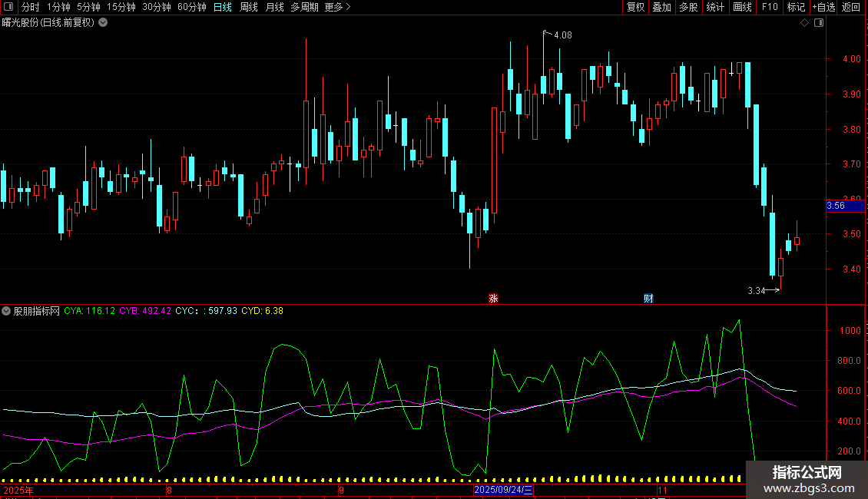
Task: Click the CYD: 6.38 indicator value
Action: coord(263,311)
